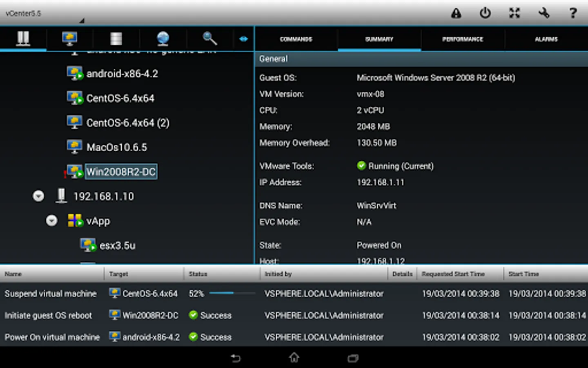Click the Powered On state value
The image size is (588, 368).
[x=379, y=245]
